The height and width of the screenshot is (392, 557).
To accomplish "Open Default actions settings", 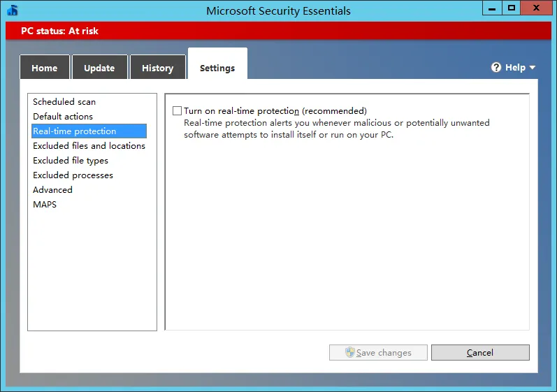I will coord(89,117).
